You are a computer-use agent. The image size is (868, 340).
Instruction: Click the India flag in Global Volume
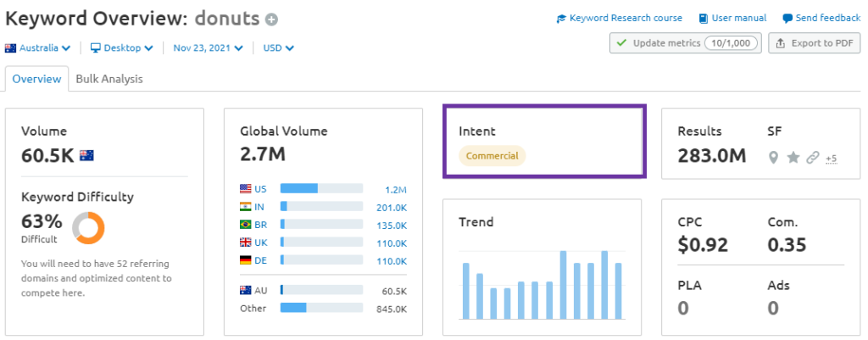tap(247, 207)
